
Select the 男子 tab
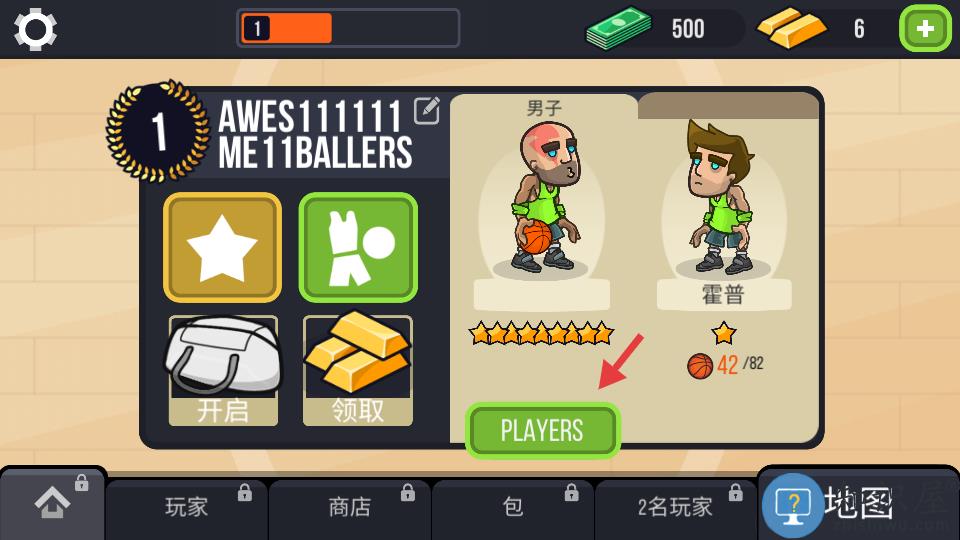544,107
